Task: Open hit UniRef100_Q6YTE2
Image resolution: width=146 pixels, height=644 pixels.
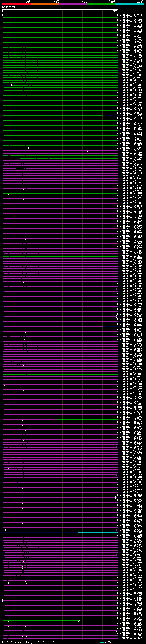Action: [131, 294]
